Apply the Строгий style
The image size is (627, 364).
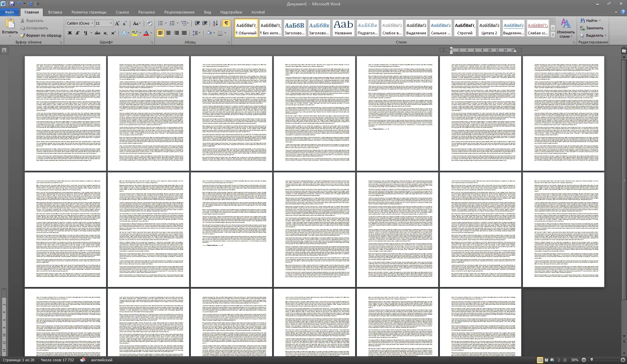[x=465, y=28]
